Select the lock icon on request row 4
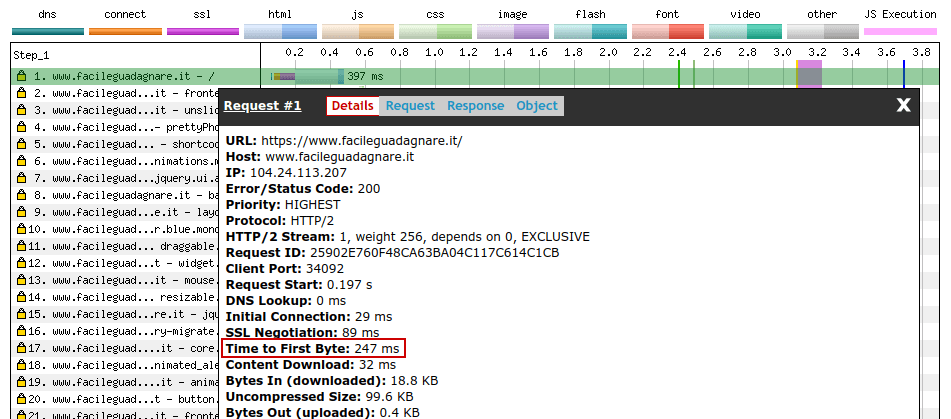 pyautogui.click(x=22, y=127)
